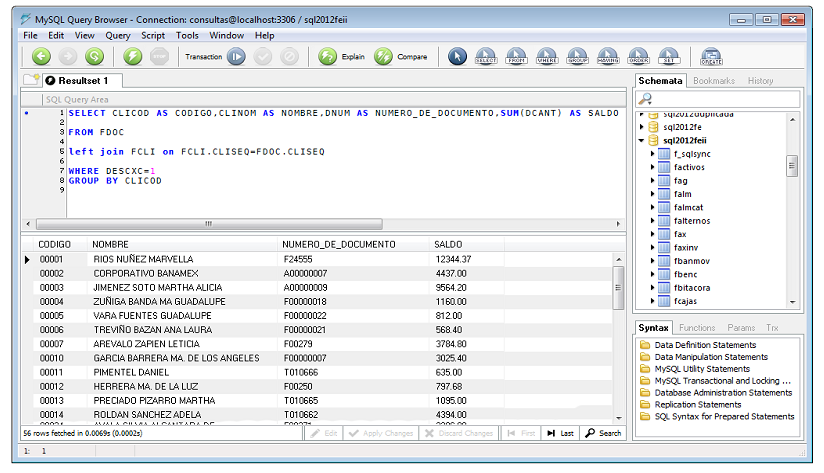Screen dimensions: 824x473
Task: Expand the falternos table
Action: coord(653,221)
